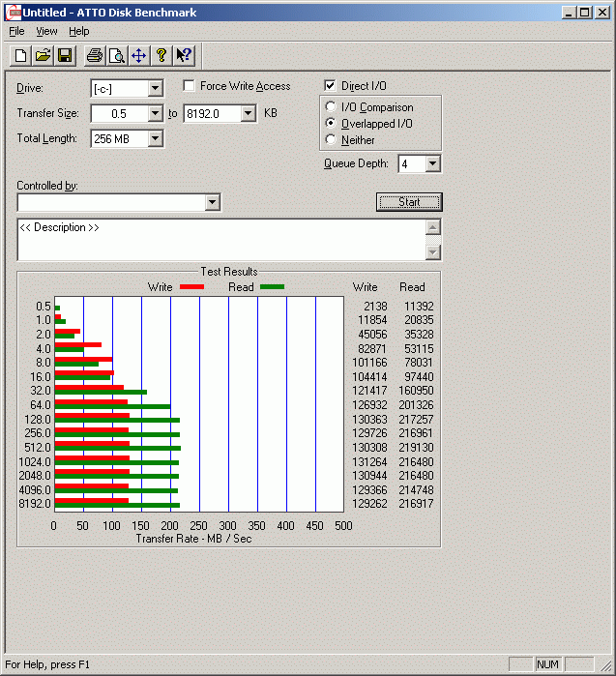Close the ATTO Disk Benchmark window
Viewport: 616px width, 676px height.
click(602, 13)
